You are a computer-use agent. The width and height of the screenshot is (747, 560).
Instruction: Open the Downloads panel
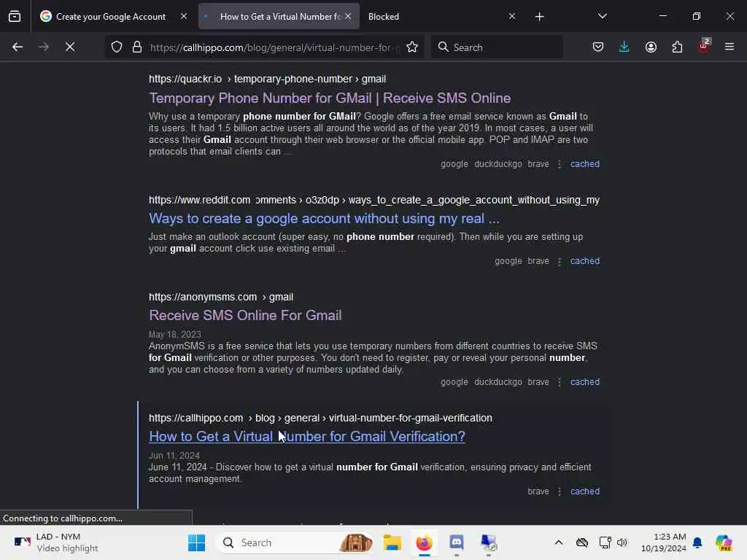pos(624,47)
